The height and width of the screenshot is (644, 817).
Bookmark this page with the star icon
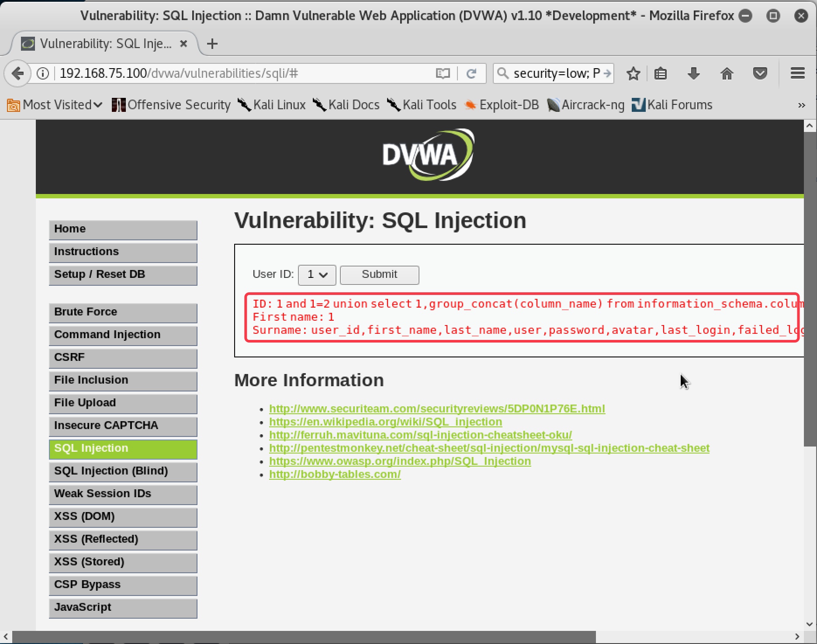click(x=633, y=73)
